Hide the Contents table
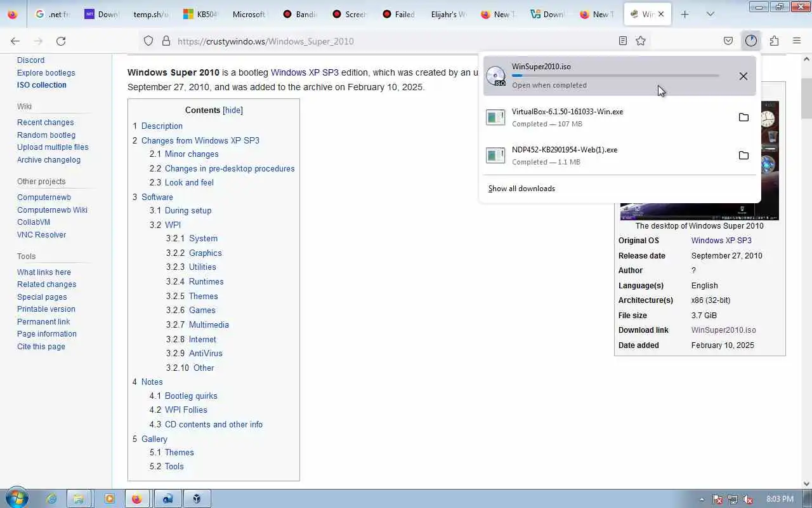The width and height of the screenshot is (812, 508). pos(233,110)
